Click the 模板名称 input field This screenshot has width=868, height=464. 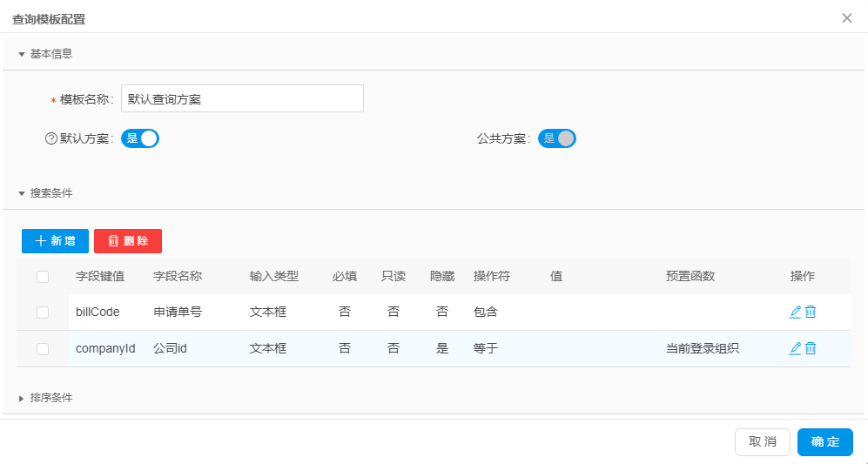coord(242,99)
